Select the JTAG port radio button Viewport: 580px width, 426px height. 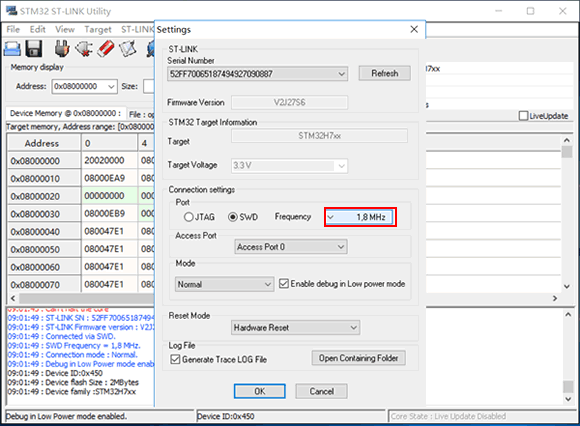click(189, 217)
